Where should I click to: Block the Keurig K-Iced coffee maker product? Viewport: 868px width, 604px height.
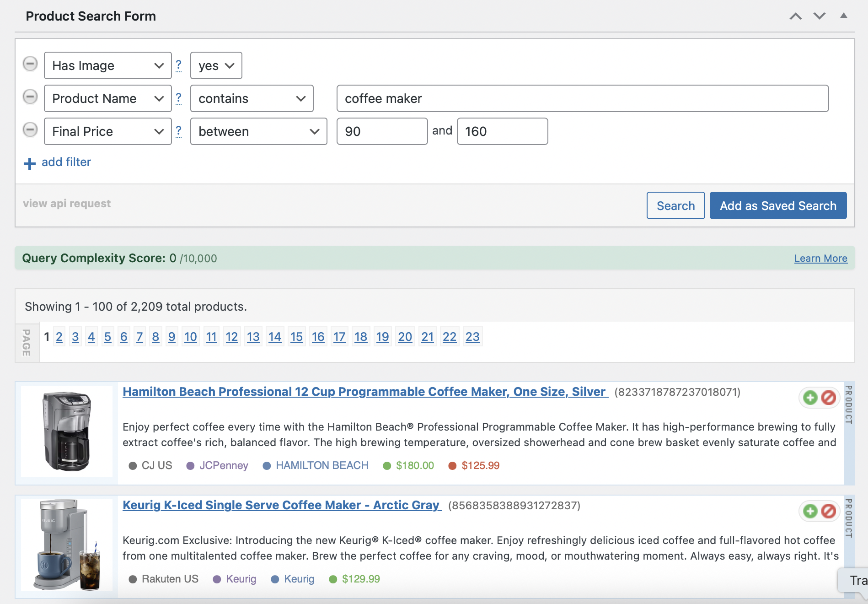(x=829, y=511)
